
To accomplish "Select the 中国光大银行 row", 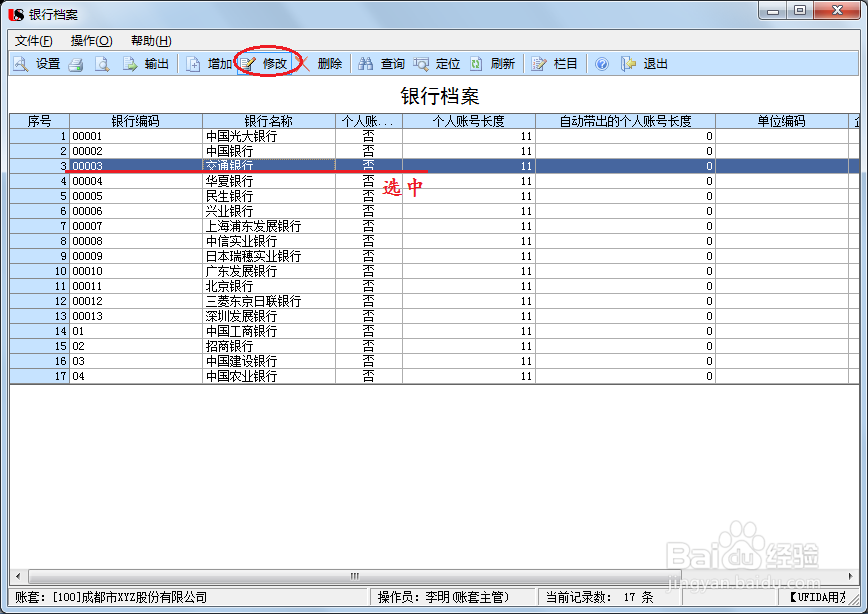I will pyautogui.click(x=435, y=136).
